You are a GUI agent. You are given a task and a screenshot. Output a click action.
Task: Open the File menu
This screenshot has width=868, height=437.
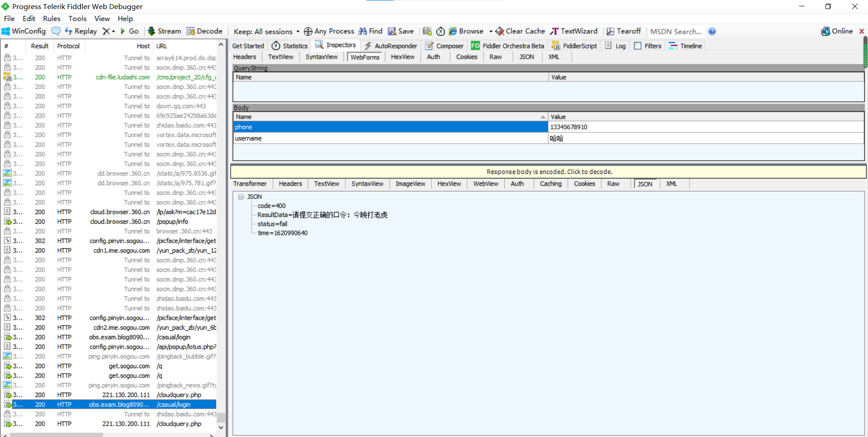tap(9, 19)
